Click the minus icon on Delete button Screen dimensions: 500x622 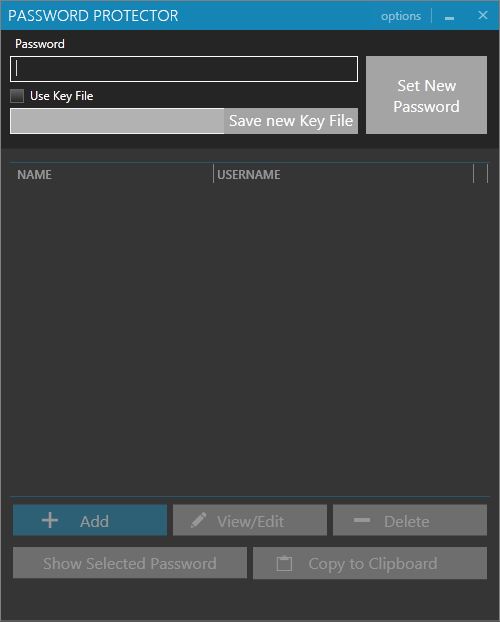coord(362,520)
